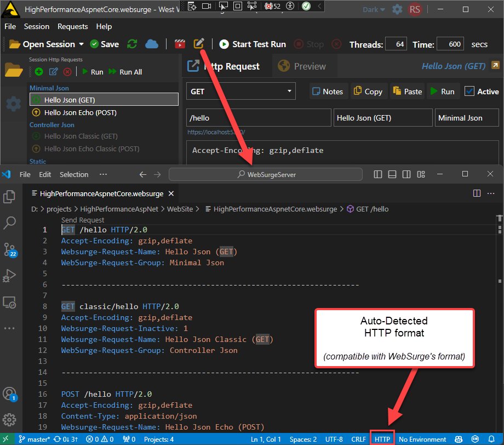Open VS Code Selection menu
The height and width of the screenshot is (445, 504).
coord(74,174)
